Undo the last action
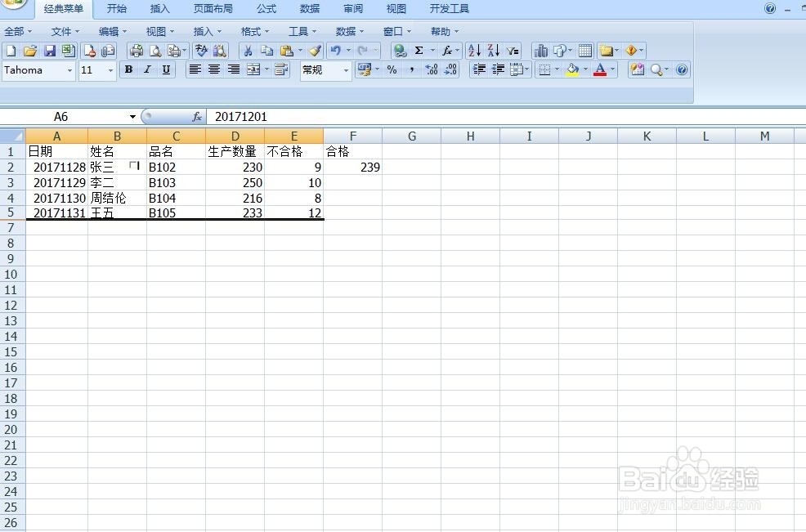 click(x=336, y=51)
